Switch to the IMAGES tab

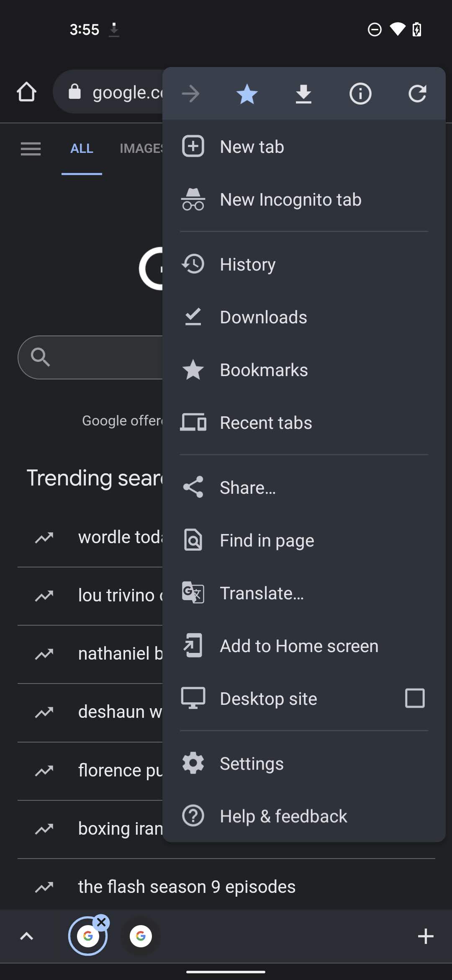tap(141, 149)
